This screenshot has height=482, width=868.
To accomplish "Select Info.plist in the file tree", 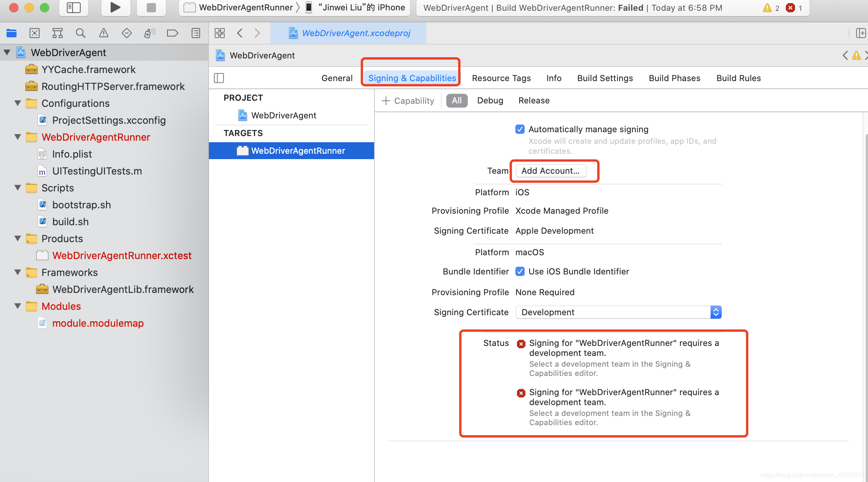I will click(72, 154).
